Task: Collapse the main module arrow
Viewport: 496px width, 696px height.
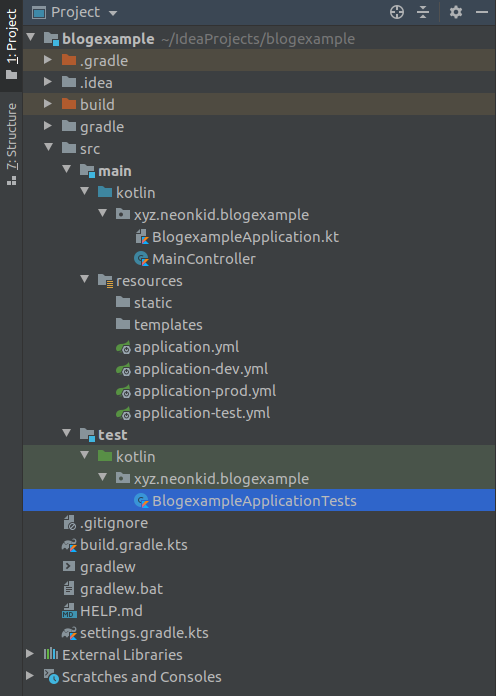Action: point(67,169)
